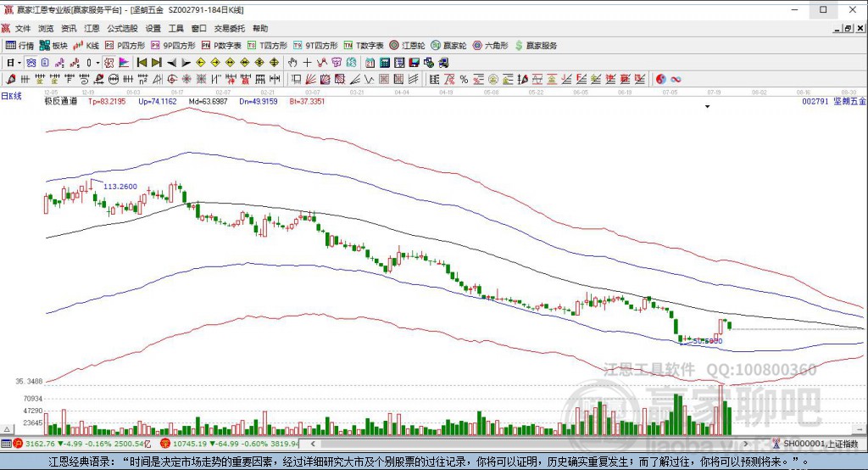
Task: Open the calendar date icon
Action: pos(370,63)
